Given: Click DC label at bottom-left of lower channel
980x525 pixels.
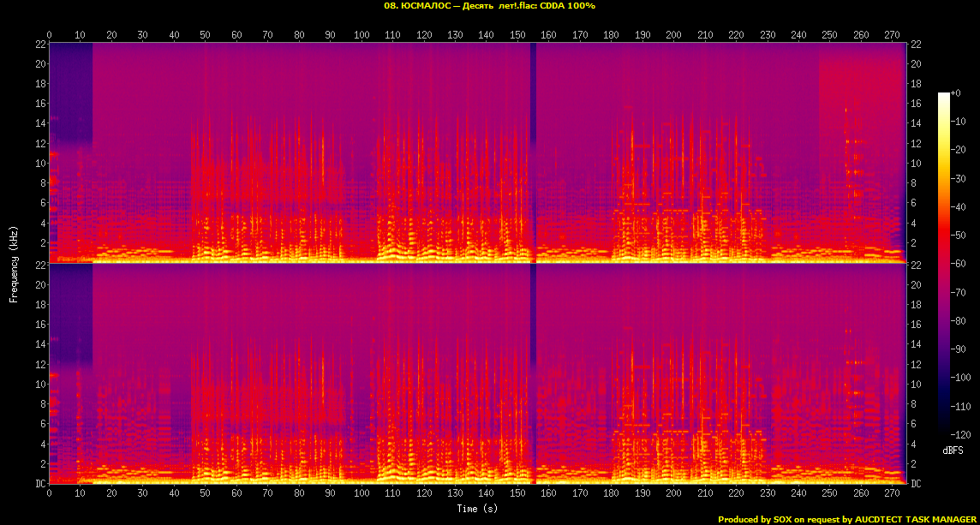Looking at the screenshot, I should (x=40, y=484).
